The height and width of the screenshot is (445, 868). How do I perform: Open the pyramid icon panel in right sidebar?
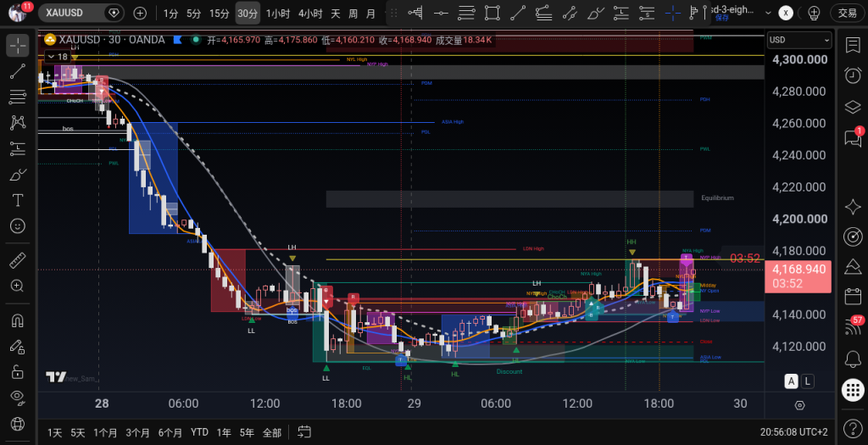pos(853,266)
